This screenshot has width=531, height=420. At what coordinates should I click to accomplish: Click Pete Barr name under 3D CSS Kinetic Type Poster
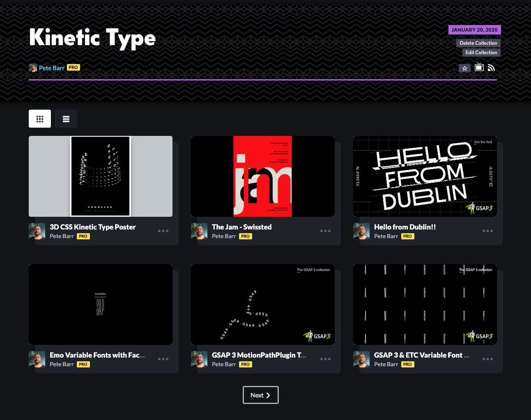point(62,236)
